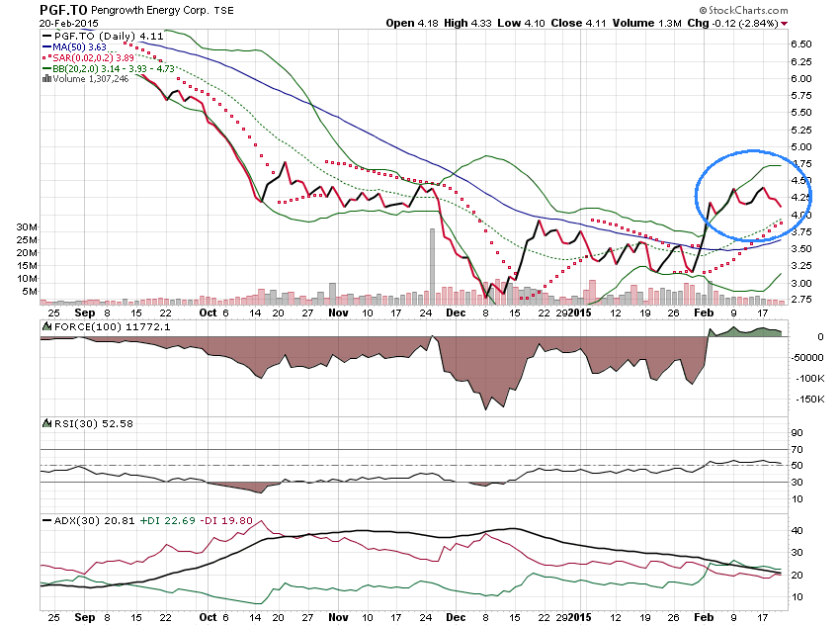
Task: Click the 5.00 price axis label
Action: point(801,146)
